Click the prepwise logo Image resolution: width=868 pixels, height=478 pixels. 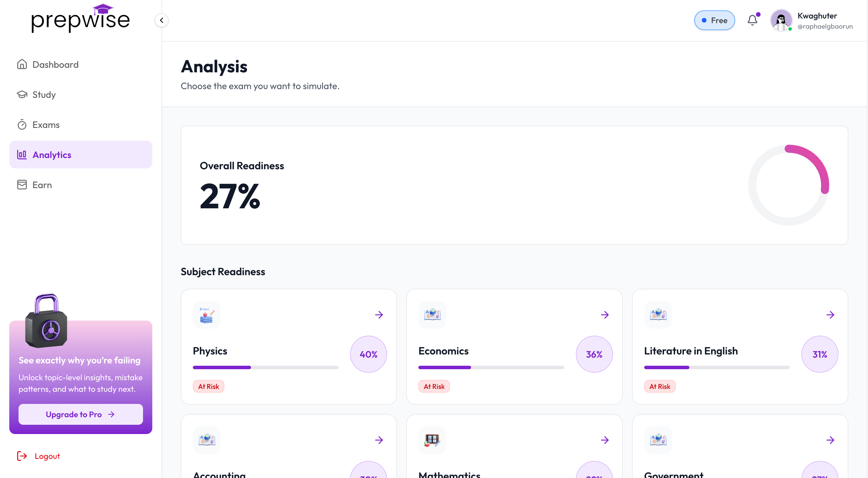[x=80, y=19]
